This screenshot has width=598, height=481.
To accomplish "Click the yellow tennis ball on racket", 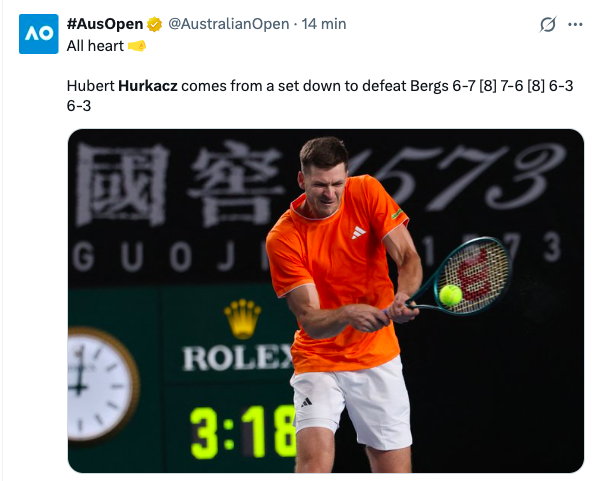I will (x=451, y=295).
